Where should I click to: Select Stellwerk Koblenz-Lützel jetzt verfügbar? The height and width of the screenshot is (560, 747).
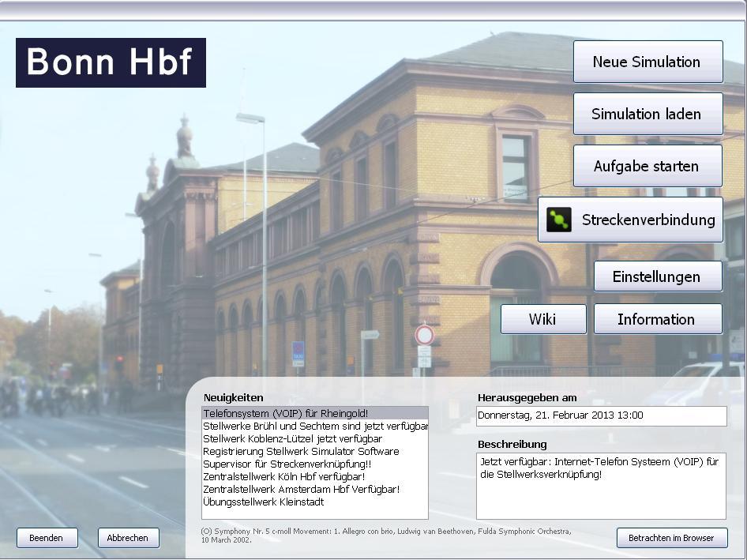[x=315, y=438]
